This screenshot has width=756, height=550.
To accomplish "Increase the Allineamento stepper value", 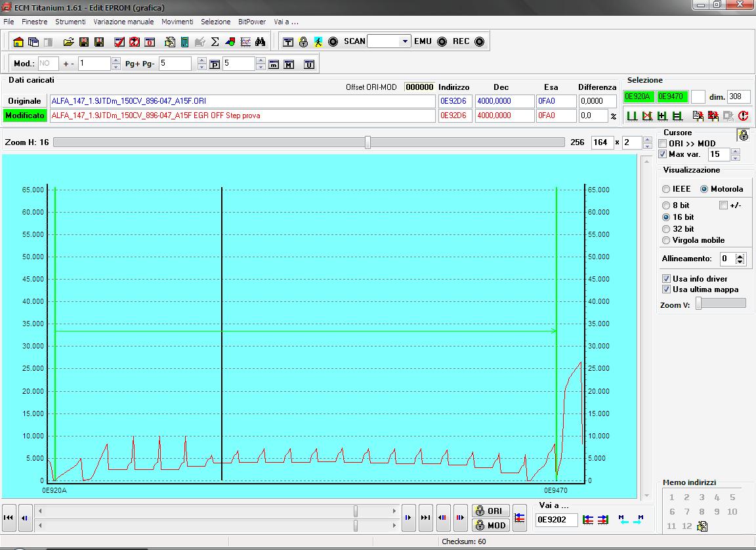I will 740,256.
